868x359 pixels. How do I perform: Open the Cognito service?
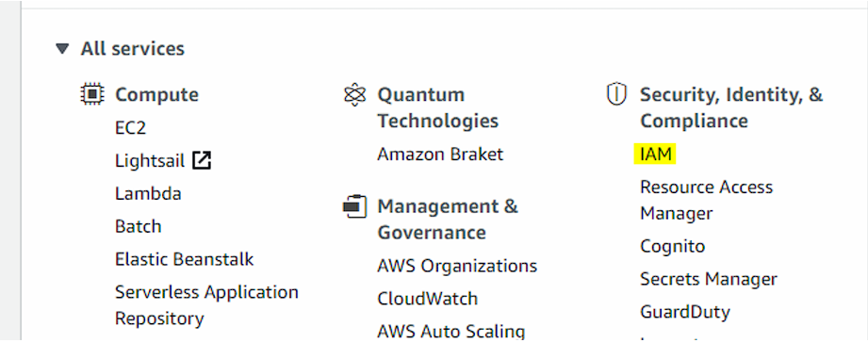[673, 246]
